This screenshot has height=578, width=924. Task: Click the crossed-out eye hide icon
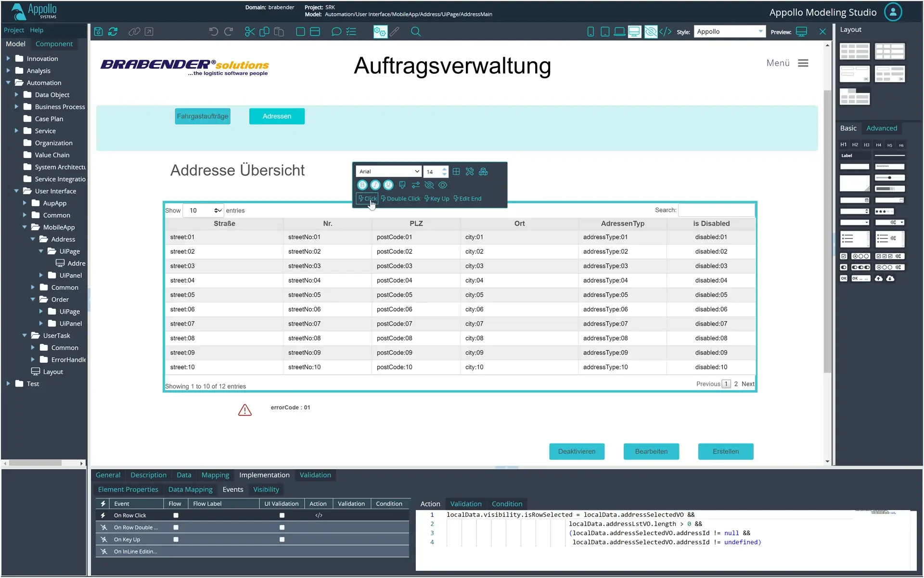click(429, 185)
